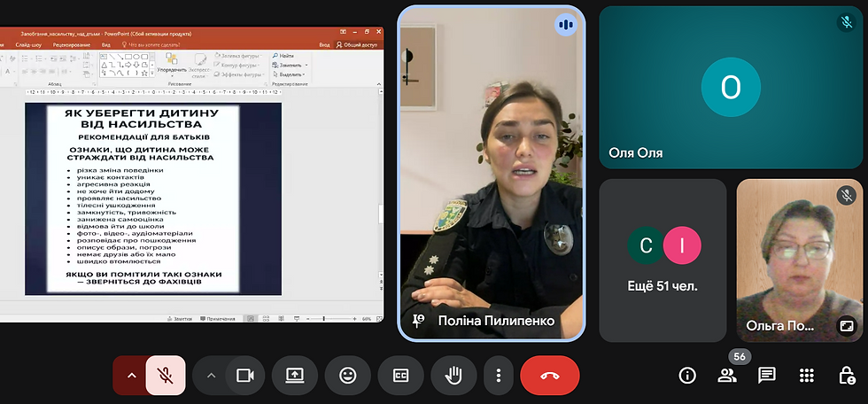
Task: Click zoom out minus in status bar
Action: [308, 319]
